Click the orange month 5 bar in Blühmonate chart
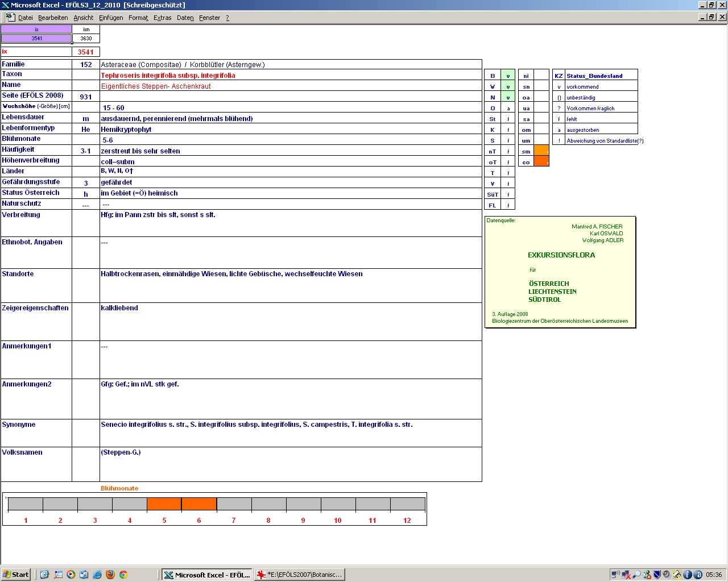The image size is (728, 582). click(x=164, y=504)
